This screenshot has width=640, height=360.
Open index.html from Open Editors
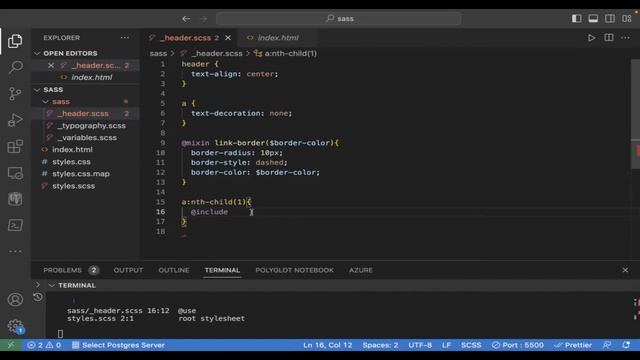(91, 77)
